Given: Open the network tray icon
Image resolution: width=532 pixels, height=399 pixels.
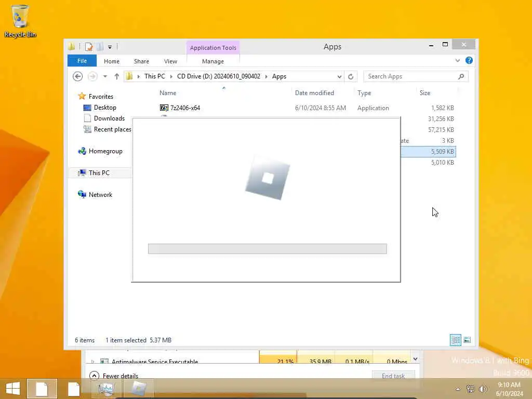Looking at the screenshot, I should point(470,389).
